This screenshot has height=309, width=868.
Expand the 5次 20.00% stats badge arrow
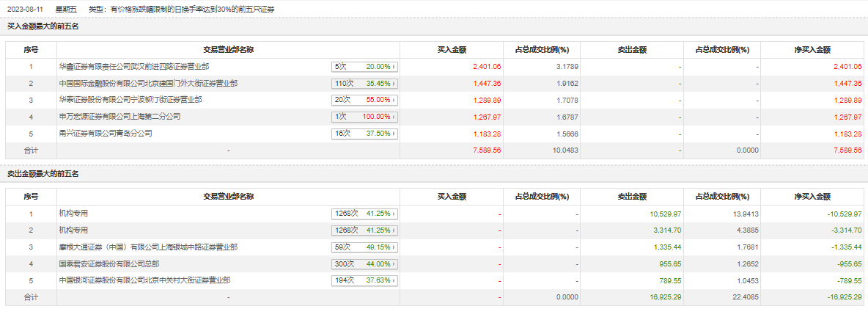click(x=394, y=67)
